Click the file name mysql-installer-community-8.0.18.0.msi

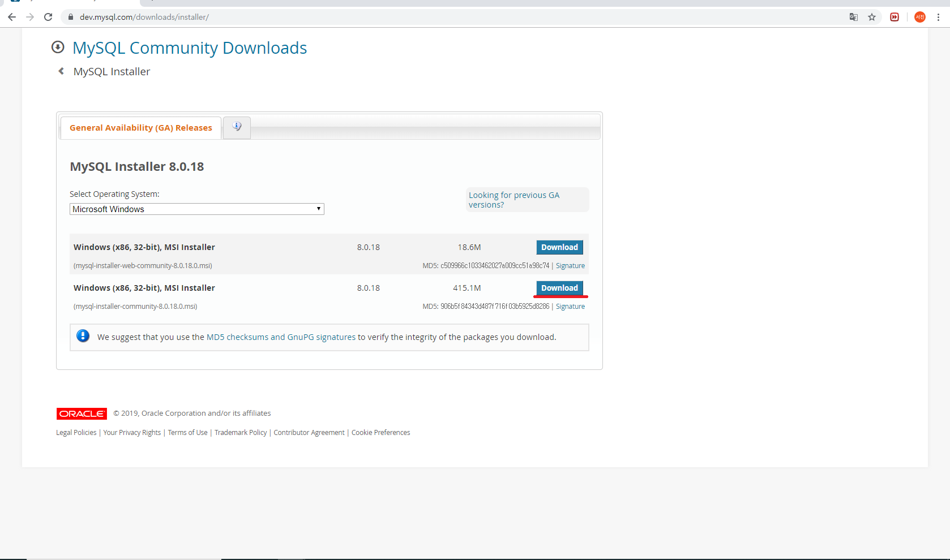(135, 307)
